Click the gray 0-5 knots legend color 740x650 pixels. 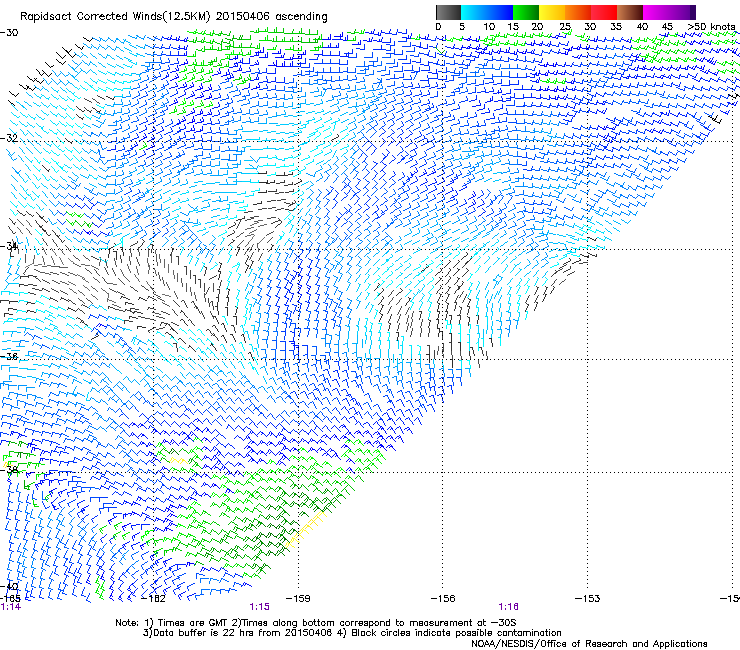[448, 12]
